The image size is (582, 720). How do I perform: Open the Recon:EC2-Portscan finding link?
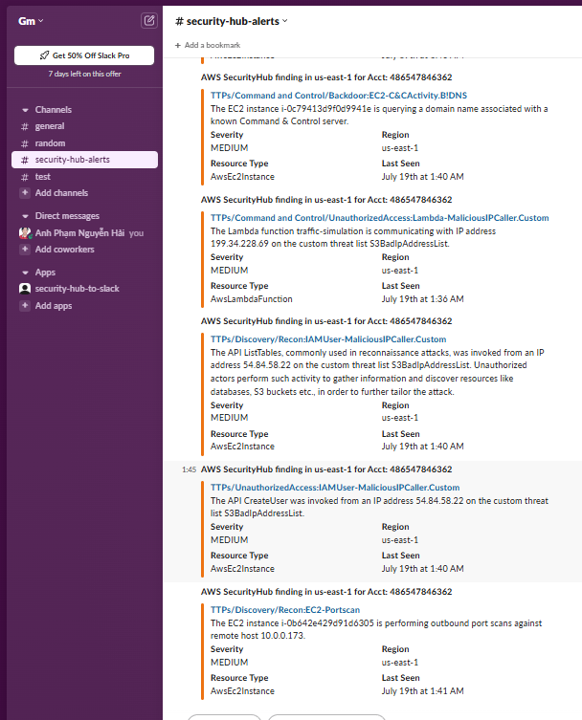[x=285, y=609]
